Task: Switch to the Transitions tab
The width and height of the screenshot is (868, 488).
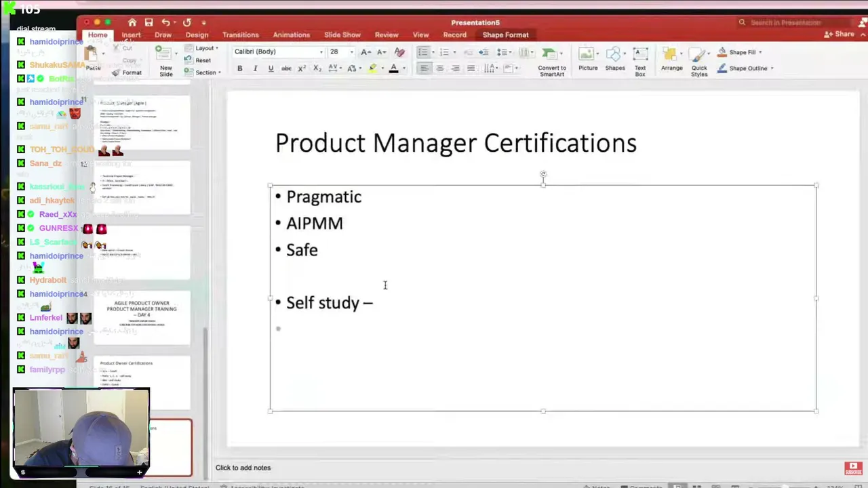Action: point(241,35)
